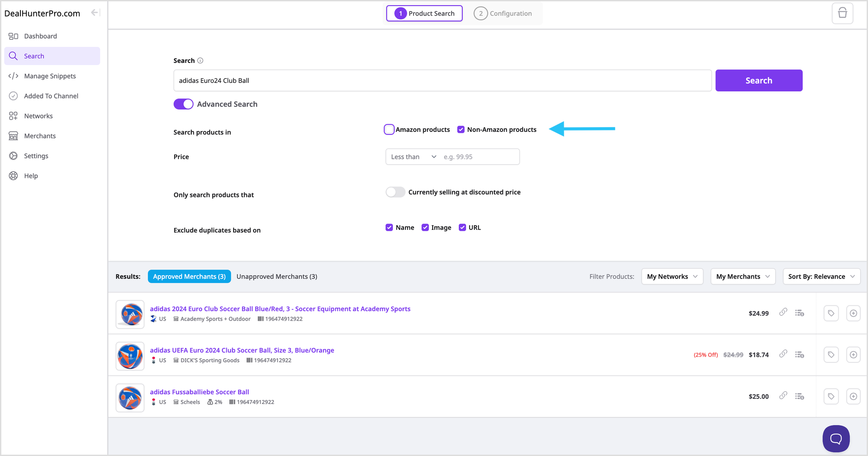Open adidas UEFA Euro 2024 Club Soccer Ball link
The width and height of the screenshot is (868, 456).
[x=242, y=350]
